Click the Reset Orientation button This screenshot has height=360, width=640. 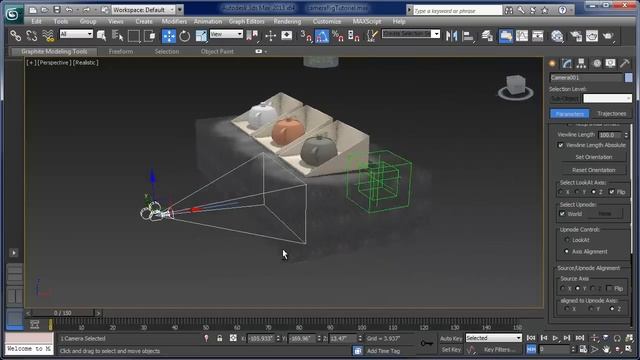[x=593, y=170]
